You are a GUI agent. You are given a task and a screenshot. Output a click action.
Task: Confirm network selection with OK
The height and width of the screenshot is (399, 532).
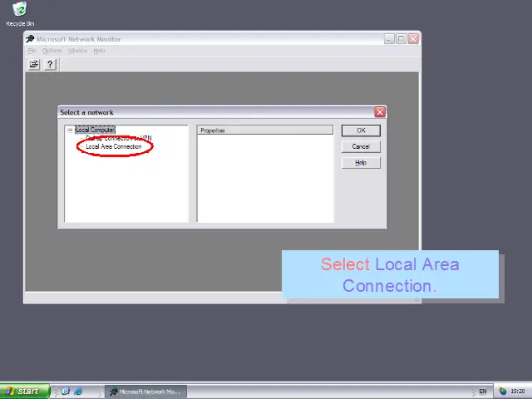pos(361,131)
